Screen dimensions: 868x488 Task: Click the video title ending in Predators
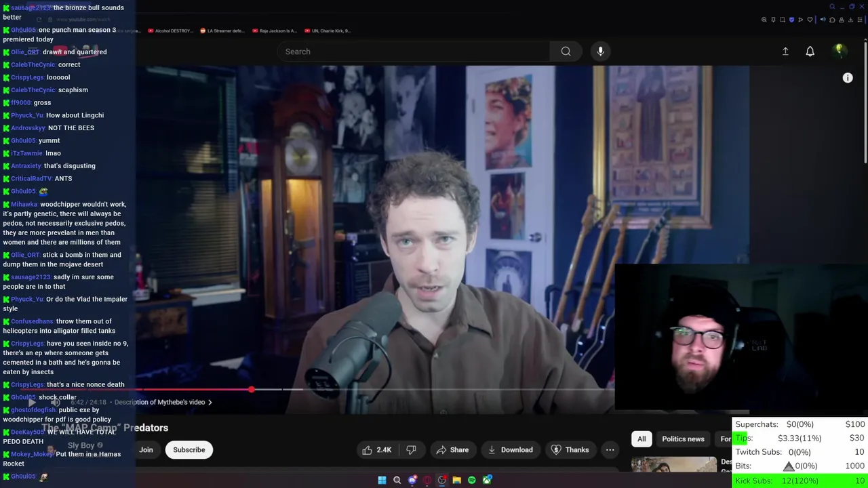point(105,428)
